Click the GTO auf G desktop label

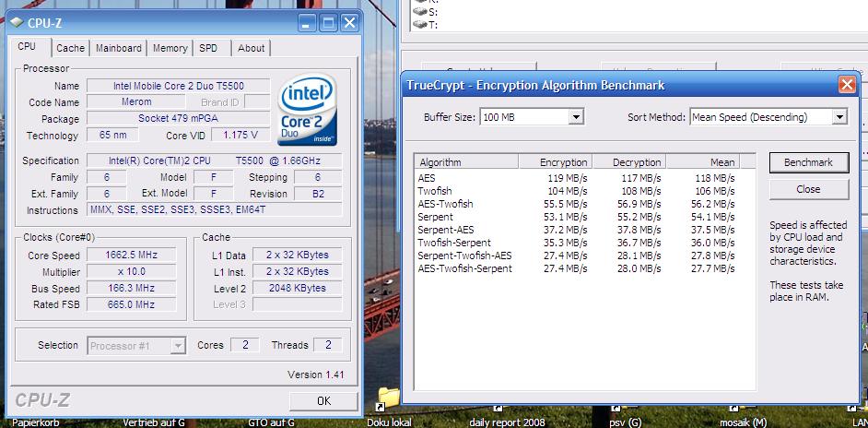click(x=271, y=422)
